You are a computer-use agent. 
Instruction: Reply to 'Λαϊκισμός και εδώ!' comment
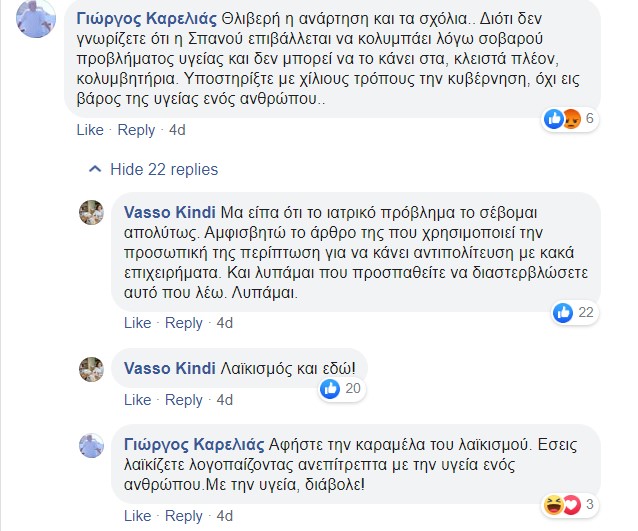(x=184, y=400)
